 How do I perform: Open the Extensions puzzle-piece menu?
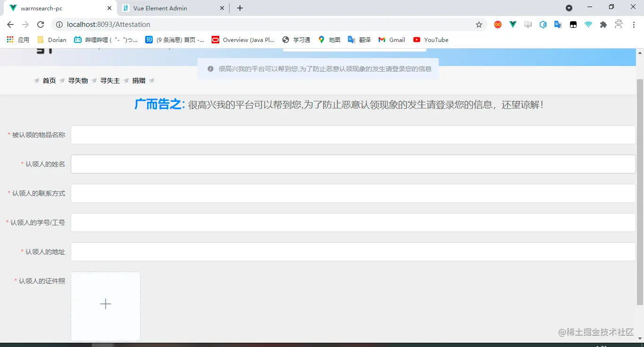[x=603, y=25]
